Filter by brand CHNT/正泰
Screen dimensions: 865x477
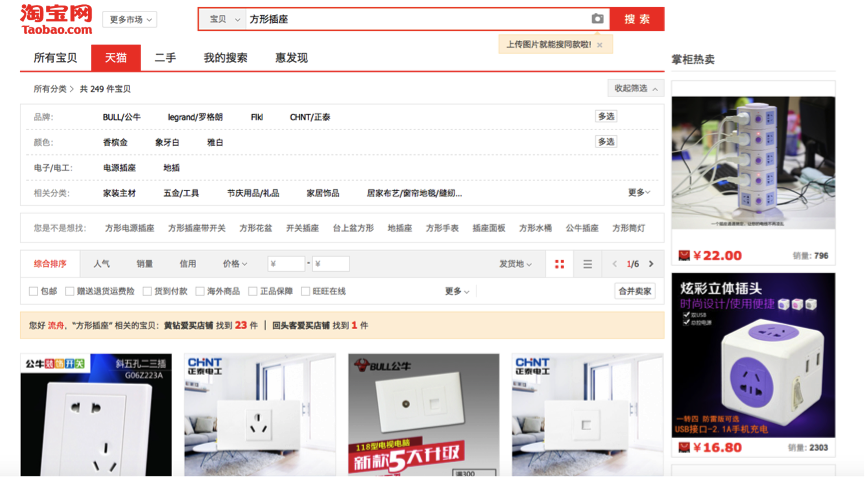[x=309, y=117]
